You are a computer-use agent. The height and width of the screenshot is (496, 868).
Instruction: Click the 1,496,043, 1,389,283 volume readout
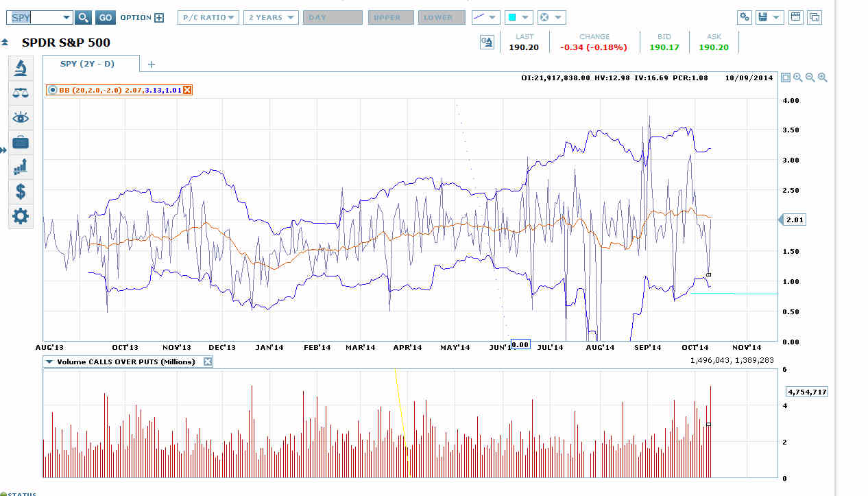tap(732, 359)
